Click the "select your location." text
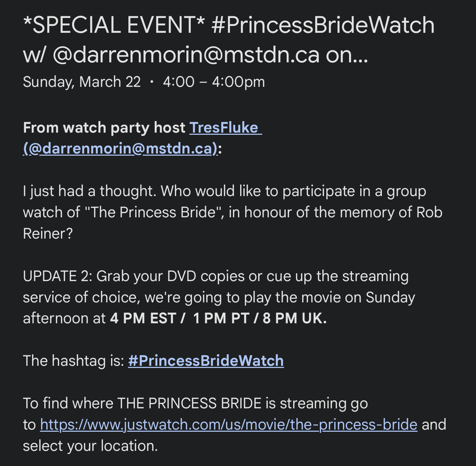Image resolution: width=476 pixels, height=466 pixels. click(x=90, y=446)
